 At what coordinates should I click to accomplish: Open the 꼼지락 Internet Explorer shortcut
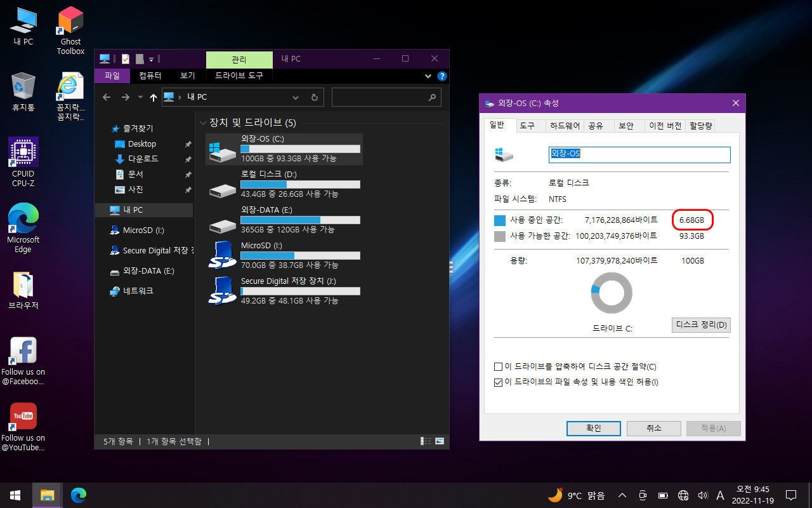[x=70, y=97]
